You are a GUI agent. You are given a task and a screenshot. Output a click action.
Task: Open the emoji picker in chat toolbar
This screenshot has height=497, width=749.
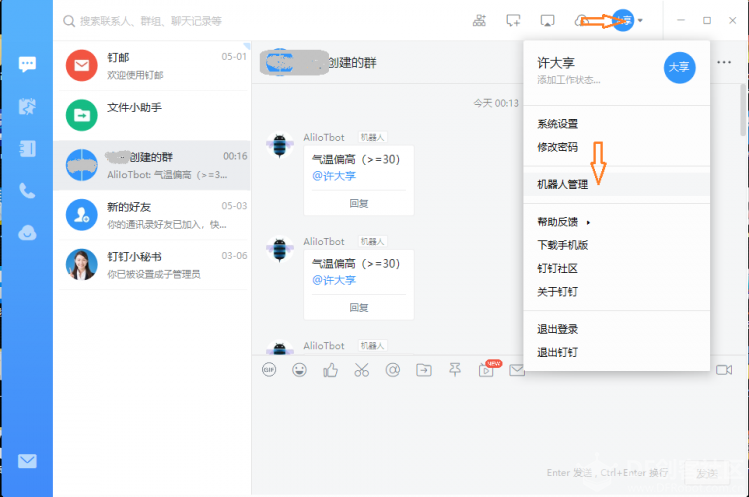point(300,370)
